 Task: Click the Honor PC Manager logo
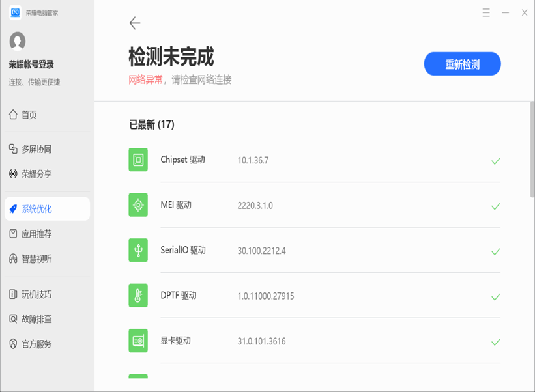(15, 12)
